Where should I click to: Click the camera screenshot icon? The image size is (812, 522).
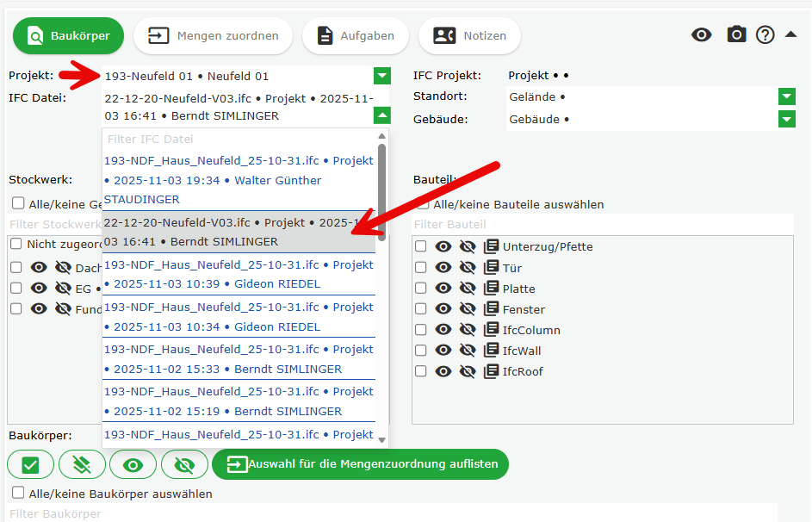click(736, 34)
